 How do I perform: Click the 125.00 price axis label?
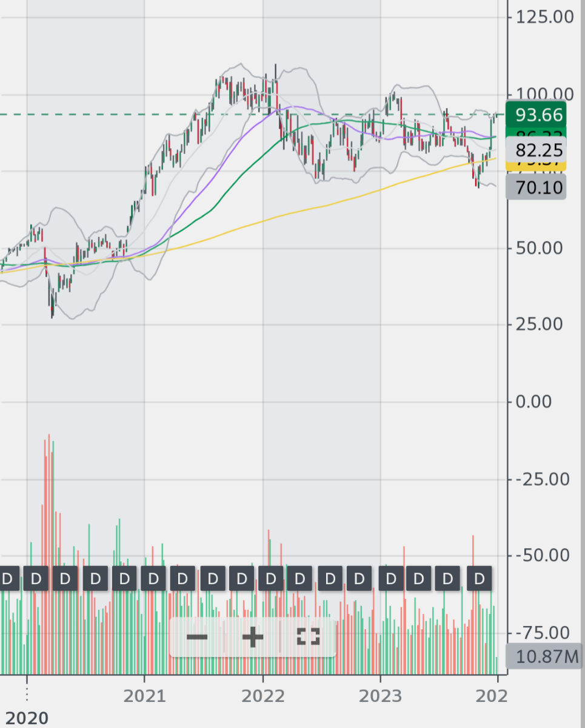tap(544, 16)
